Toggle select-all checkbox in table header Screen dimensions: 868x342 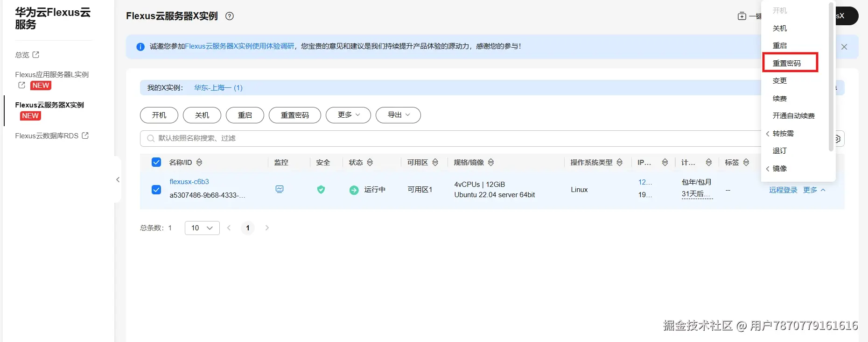(x=156, y=162)
